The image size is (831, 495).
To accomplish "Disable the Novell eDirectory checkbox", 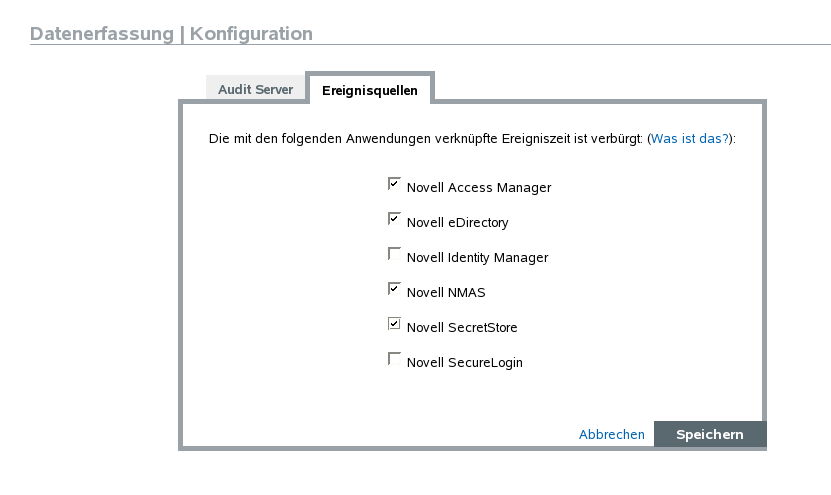I will point(394,220).
